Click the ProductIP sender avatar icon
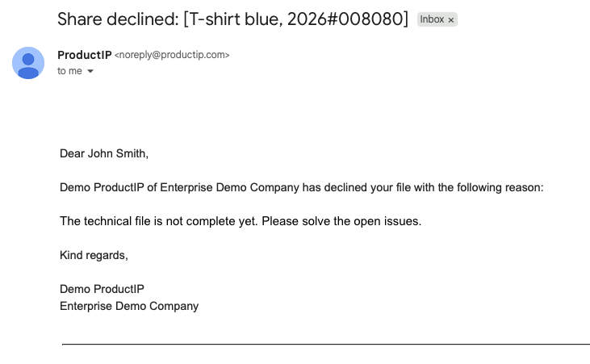The height and width of the screenshot is (364, 590). point(28,63)
